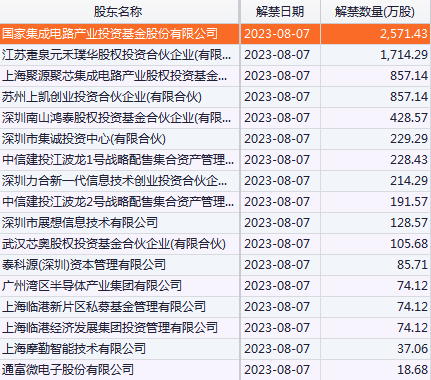
Task: Select shareholder 深圳市集诚投资中心(有限合伙)
Action: coord(84,139)
